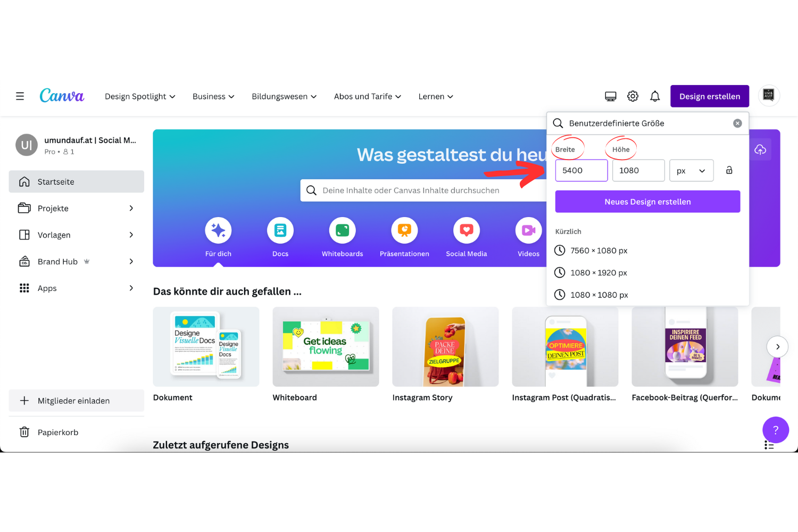
Task: Click the Zuletzt aufgerufene Designs heading
Action: click(x=221, y=445)
